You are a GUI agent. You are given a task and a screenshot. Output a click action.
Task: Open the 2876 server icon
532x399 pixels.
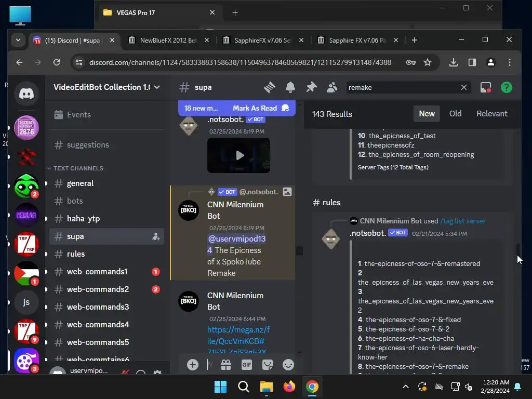pyautogui.click(x=26, y=128)
